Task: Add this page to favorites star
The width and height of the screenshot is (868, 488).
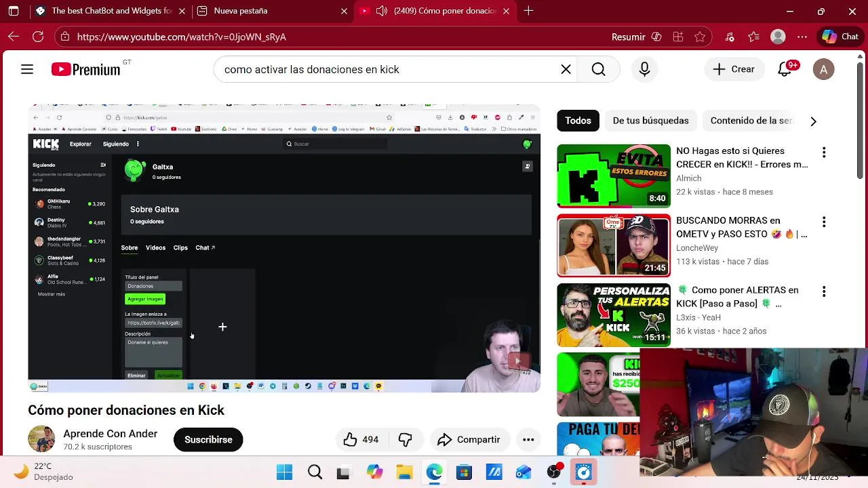Action: 700,37
